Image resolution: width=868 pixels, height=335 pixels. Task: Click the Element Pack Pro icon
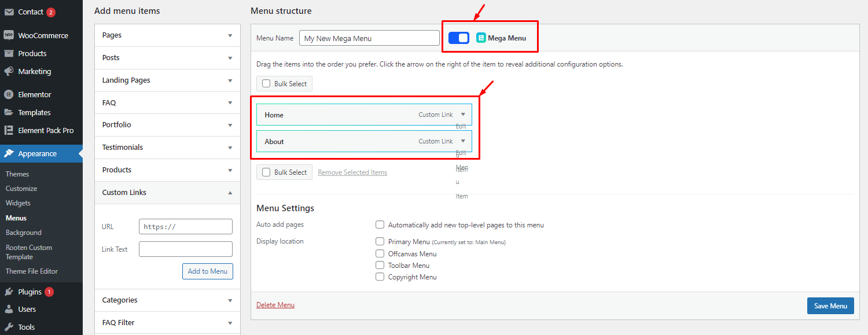click(9, 130)
